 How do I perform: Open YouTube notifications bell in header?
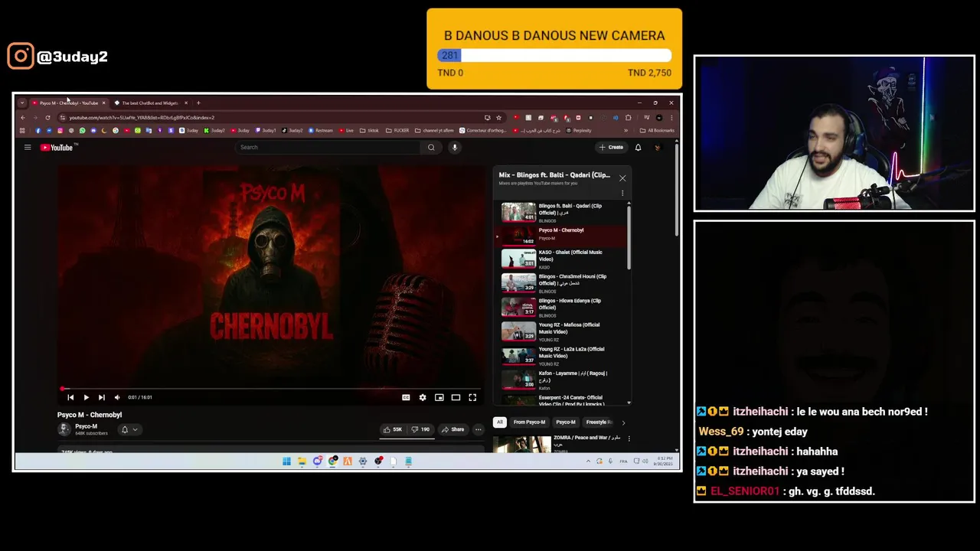pos(638,148)
